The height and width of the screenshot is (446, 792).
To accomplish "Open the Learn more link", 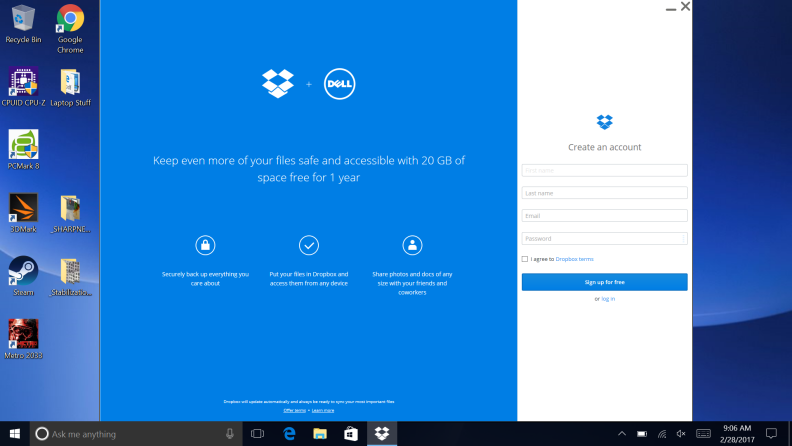I will (323, 410).
